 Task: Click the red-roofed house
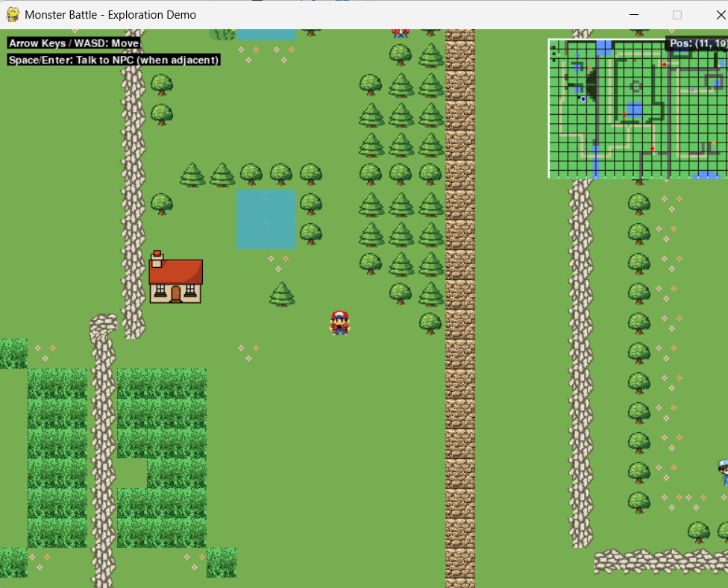175,278
